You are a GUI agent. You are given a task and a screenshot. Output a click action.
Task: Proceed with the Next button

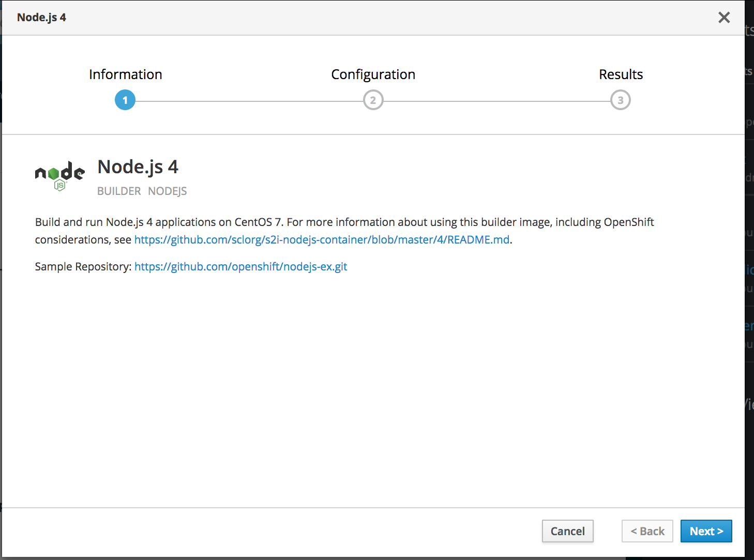(x=706, y=531)
